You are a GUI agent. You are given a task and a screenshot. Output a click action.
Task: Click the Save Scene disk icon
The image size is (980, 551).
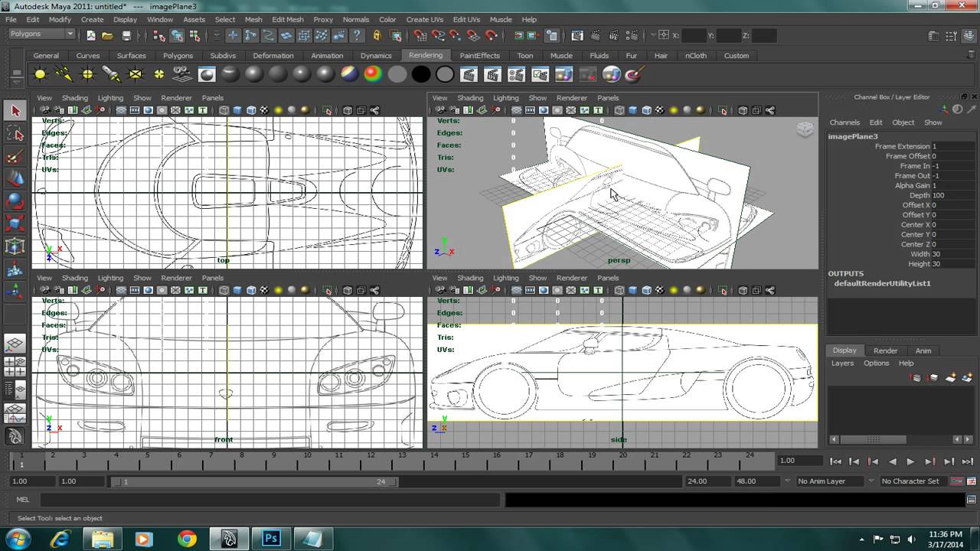[126, 35]
